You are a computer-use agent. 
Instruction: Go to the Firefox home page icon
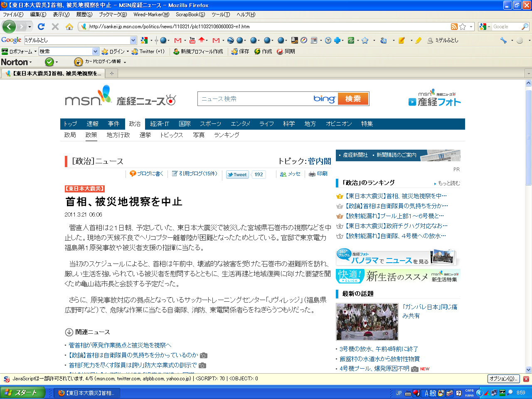pyautogui.click(x=69, y=27)
